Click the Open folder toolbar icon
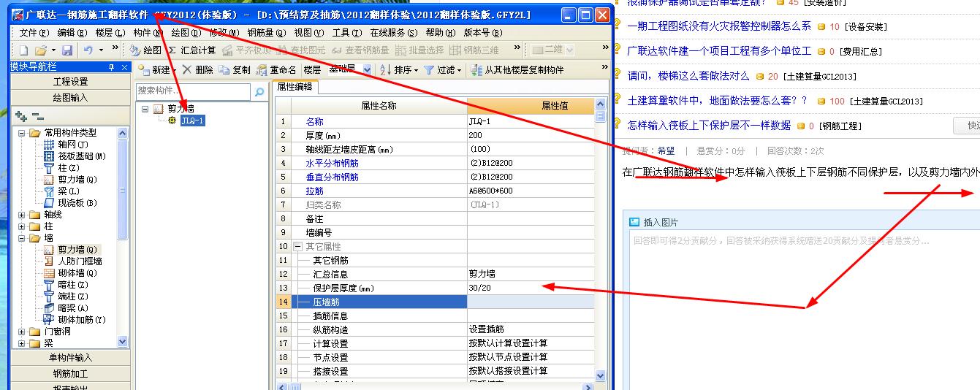Viewport: 980px width, 390px height. [41, 50]
